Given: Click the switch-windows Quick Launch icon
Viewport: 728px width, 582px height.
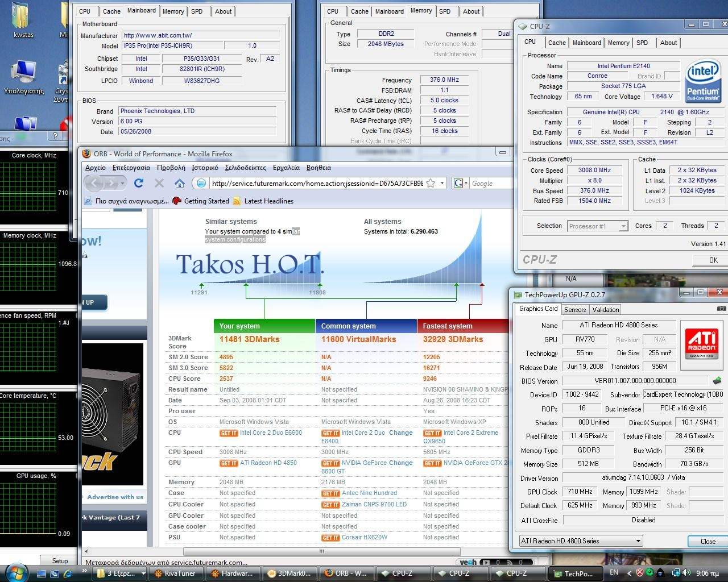Looking at the screenshot, I should (55, 573).
